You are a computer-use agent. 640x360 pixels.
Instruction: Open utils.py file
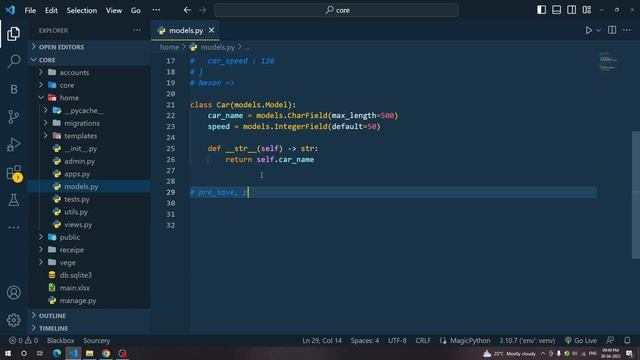pyautogui.click(x=89, y=212)
